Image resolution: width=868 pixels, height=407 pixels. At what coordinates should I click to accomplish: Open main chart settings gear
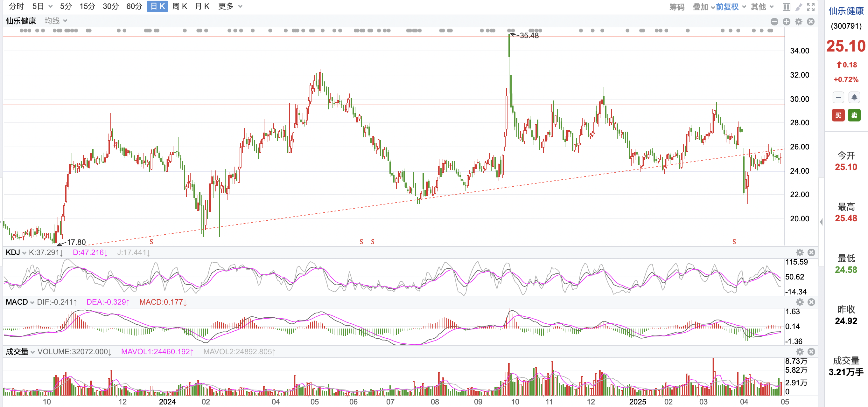(x=799, y=22)
